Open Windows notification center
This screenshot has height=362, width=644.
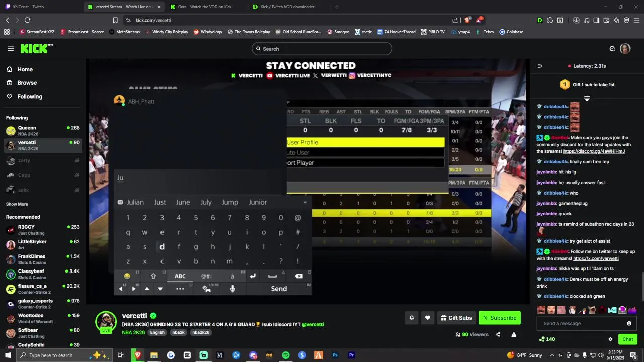point(633,355)
